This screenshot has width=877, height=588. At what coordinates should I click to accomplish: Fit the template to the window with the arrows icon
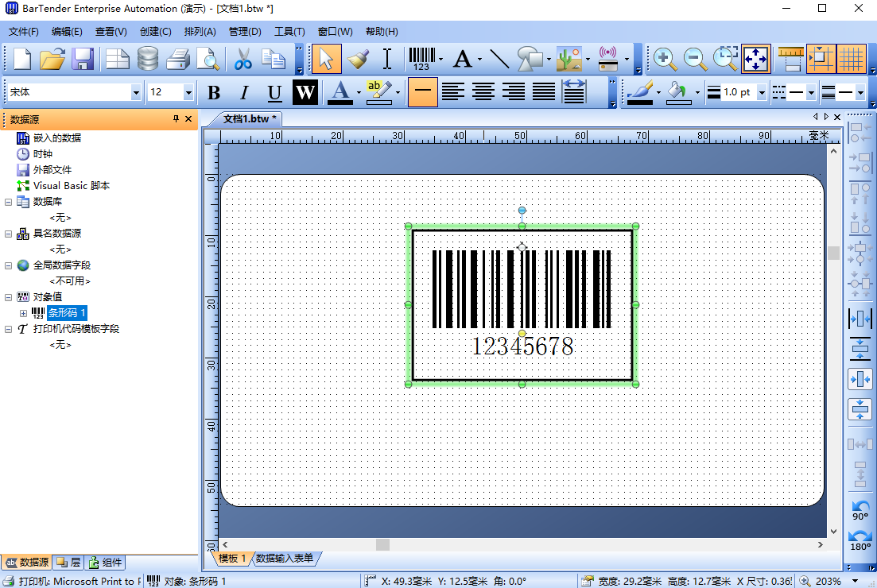pos(756,59)
